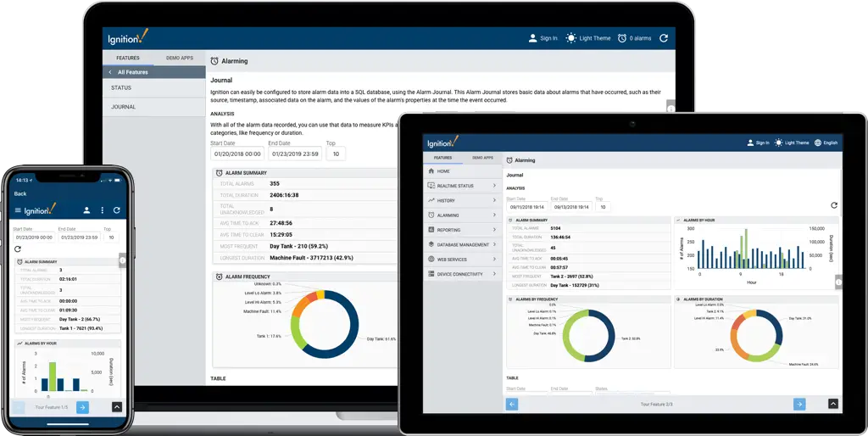Select the Features tab on the tablet
Image resolution: width=868 pixels, height=436 pixels.
point(443,158)
